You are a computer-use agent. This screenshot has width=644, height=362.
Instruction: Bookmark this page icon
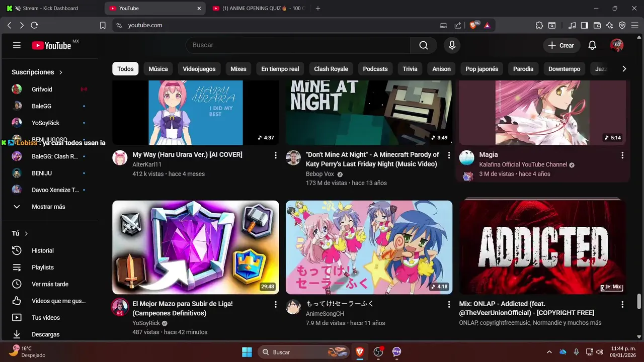coord(103,25)
